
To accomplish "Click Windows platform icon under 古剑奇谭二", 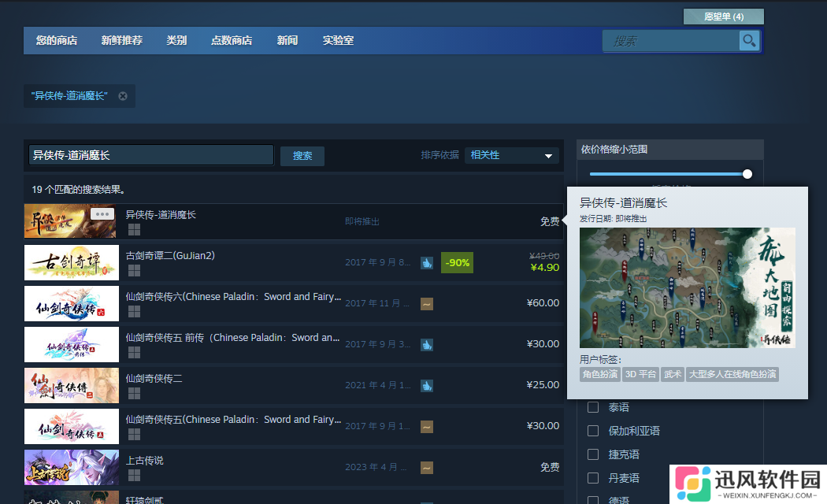I will coord(135,270).
